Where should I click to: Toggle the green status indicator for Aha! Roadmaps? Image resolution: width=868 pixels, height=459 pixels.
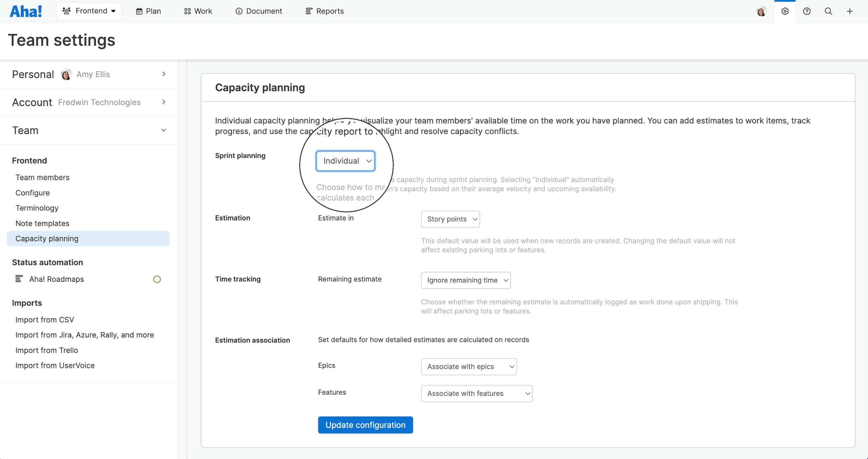tap(157, 279)
